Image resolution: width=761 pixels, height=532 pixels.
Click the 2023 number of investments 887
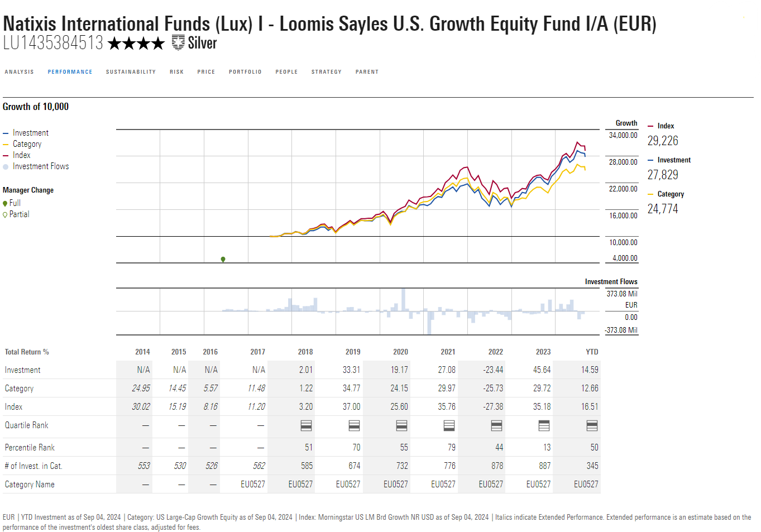(545, 466)
